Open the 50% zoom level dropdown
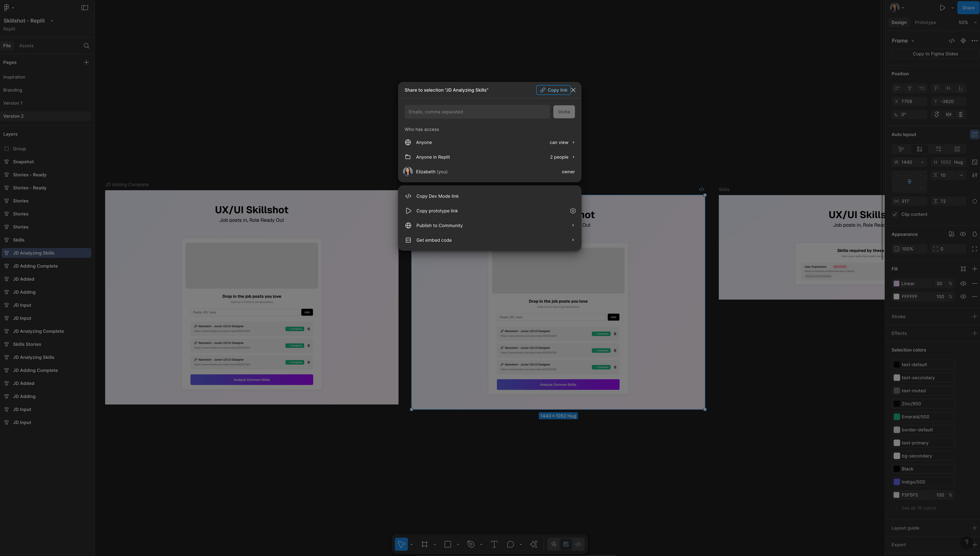Viewport: 980px width, 556px height. [966, 22]
